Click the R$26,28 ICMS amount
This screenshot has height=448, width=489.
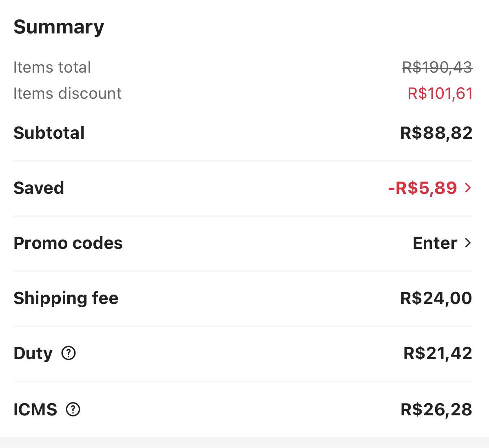coord(436,410)
